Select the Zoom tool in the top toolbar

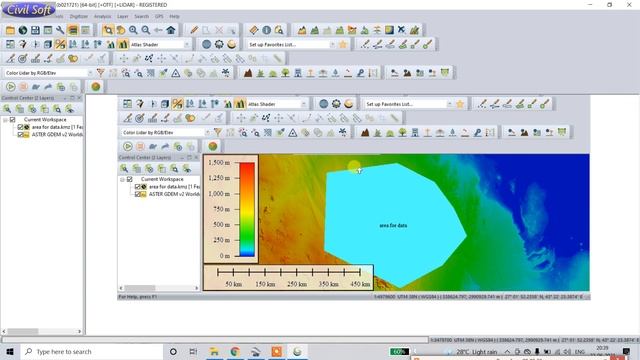pyautogui.click(x=108, y=30)
